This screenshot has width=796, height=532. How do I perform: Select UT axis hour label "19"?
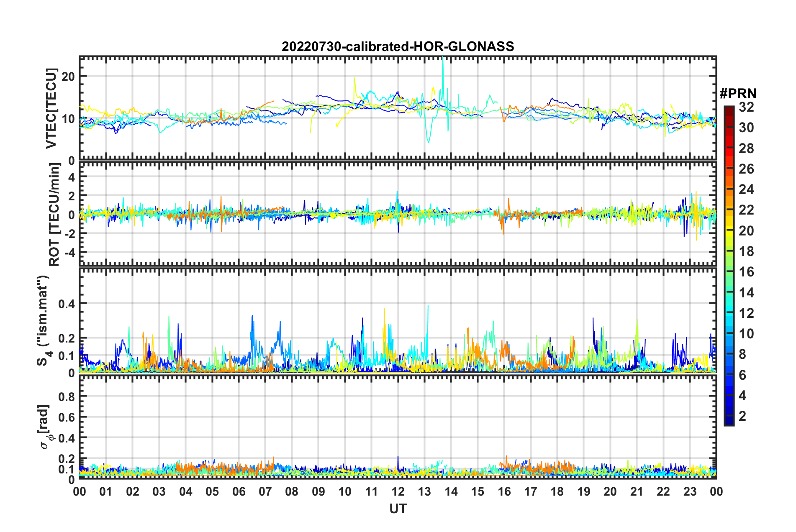584,491
